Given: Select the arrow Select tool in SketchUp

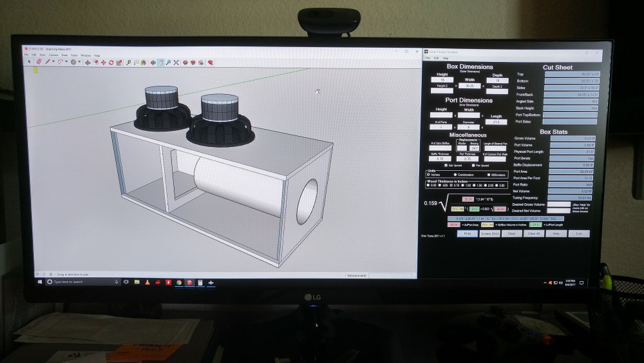Looking at the screenshot, I should tap(30, 62).
